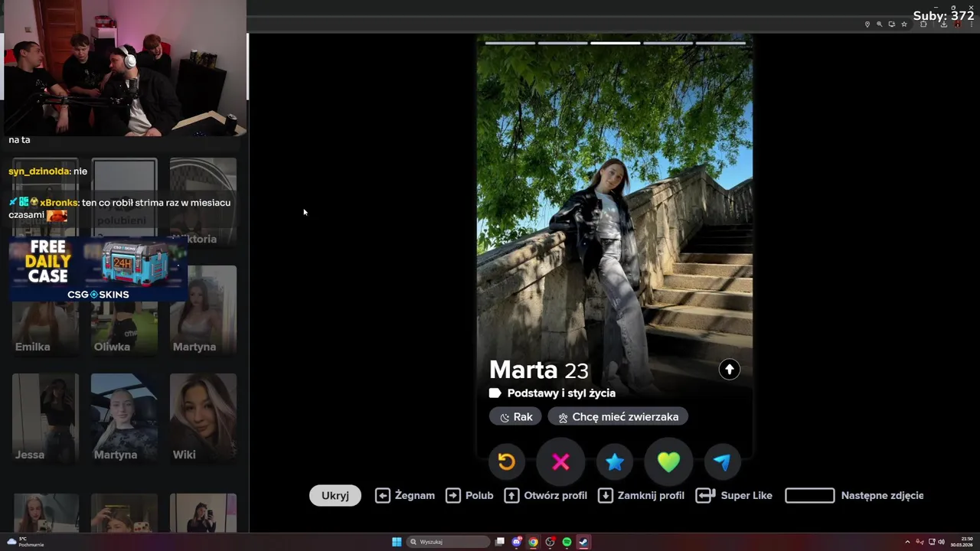980x551 pixels.
Task: Click the yellow Rewind arrow button
Action: tap(506, 461)
